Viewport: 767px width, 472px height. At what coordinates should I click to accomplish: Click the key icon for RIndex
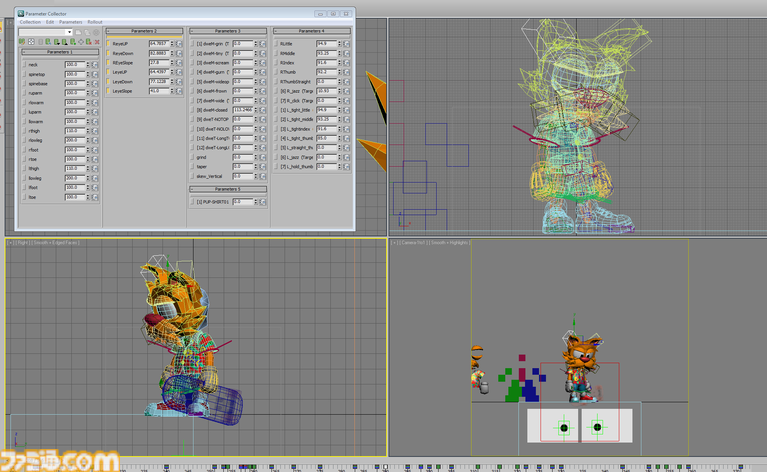pyautogui.click(x=346, y=63)
